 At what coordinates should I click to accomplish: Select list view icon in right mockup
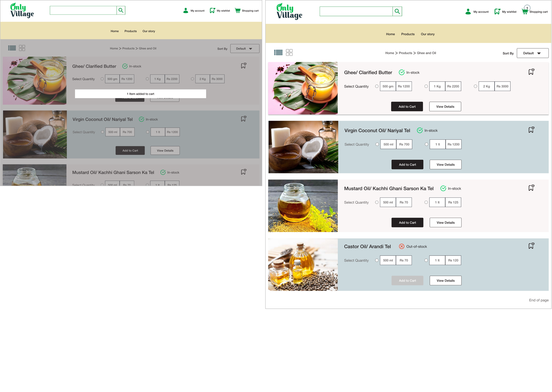[x=278, y=52]
